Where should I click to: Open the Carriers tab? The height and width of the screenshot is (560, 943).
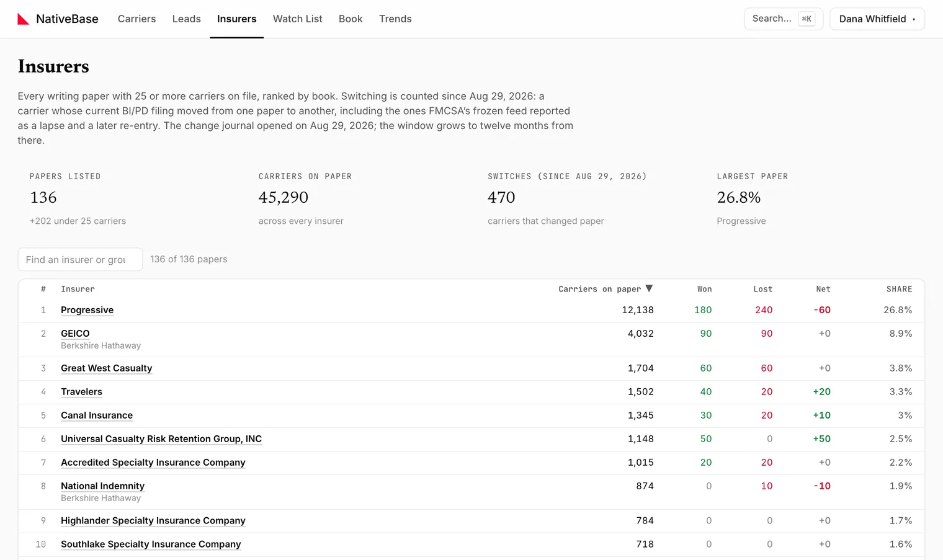(x=136, y=19)
